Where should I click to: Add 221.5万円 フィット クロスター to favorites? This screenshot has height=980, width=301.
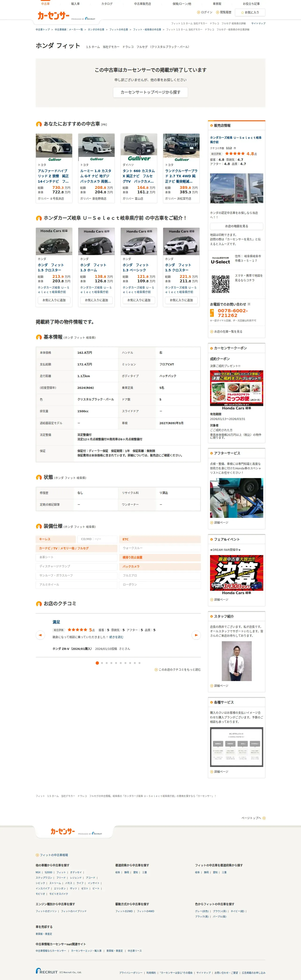[x=181, y=300]
